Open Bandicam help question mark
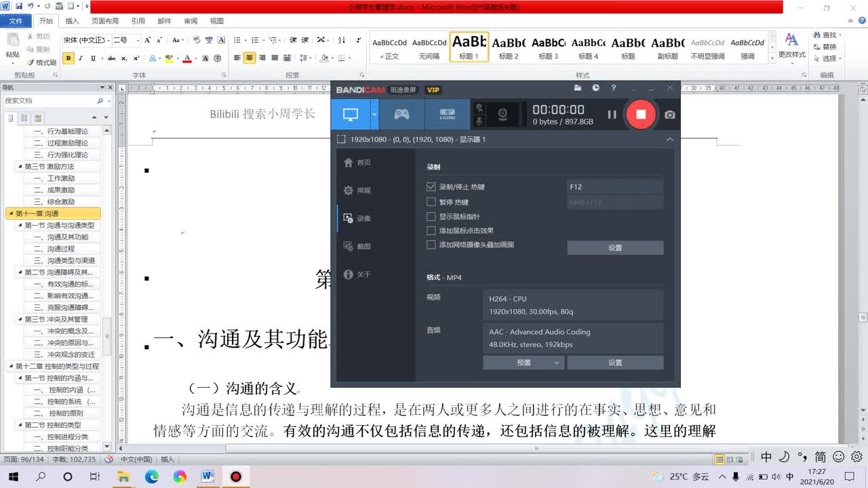This screenshot has height=488, width=868. (x=614, y=88)
